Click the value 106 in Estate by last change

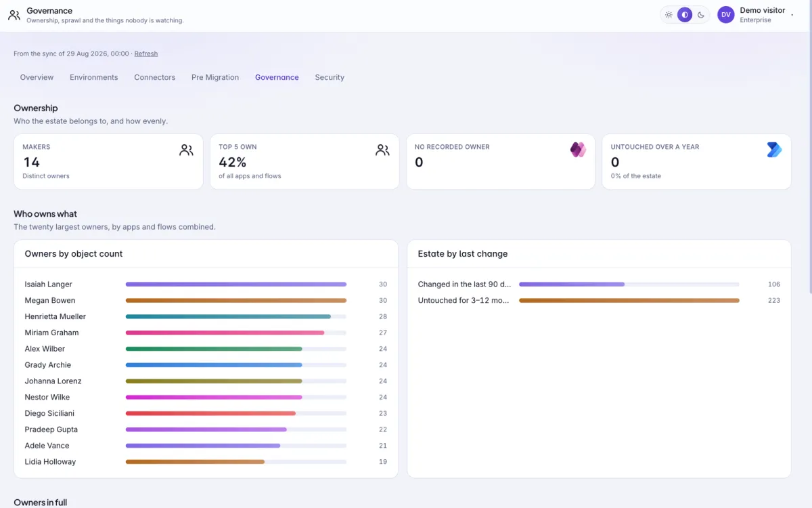(x=774, y=284)
